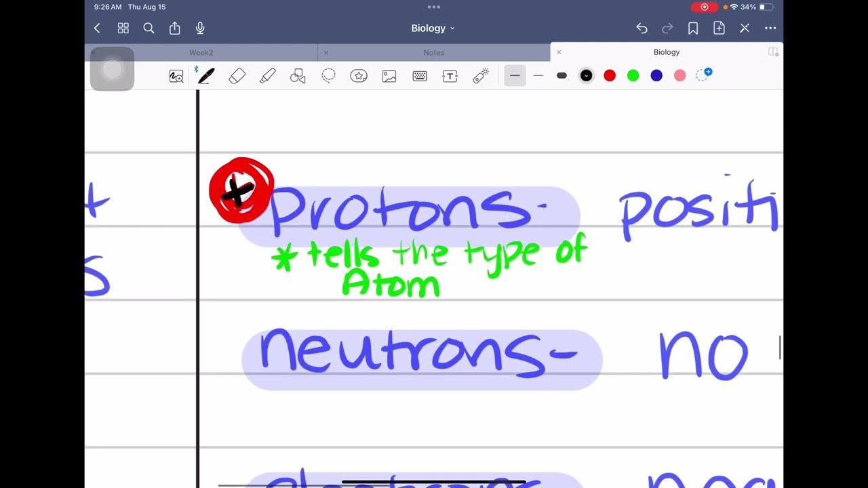Tap the handwritten word 'no'

(x=704, y=355)
